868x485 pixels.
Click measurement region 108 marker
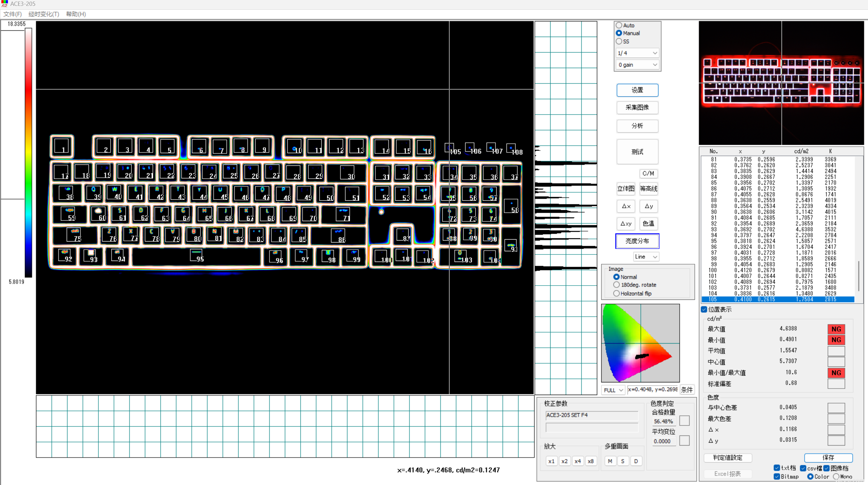tap(511, 148)
